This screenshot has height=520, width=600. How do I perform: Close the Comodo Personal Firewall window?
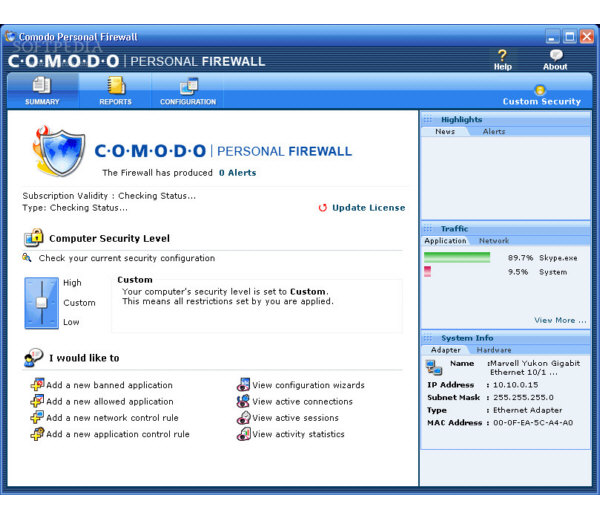(587, 37)
